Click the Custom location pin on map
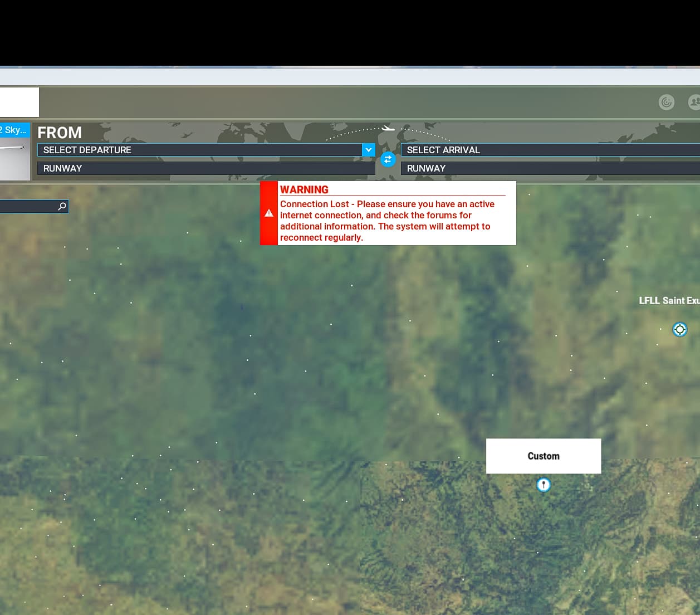 click(x=544, y=485)
